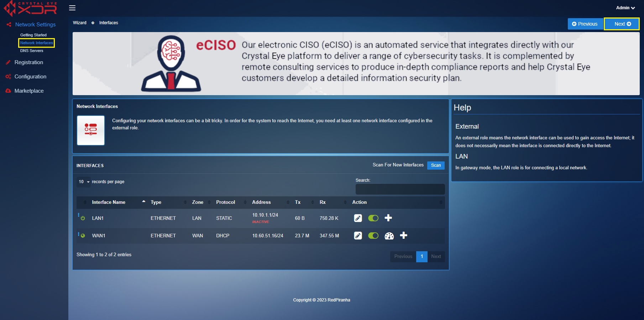
Task: Click the Wizard breadcrumb link
Action: click(x=80, y=23)
